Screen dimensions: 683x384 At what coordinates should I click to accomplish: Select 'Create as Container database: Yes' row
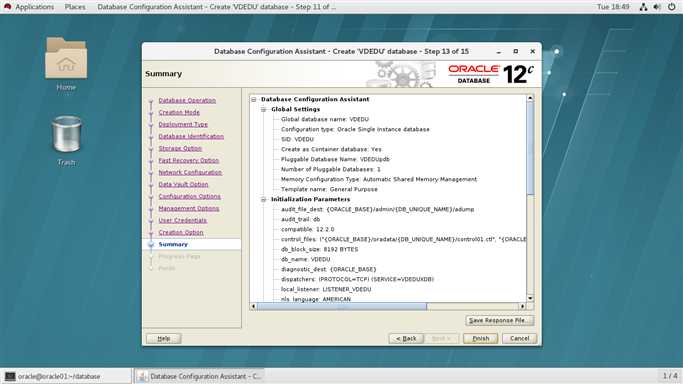pyautogui.click(x=331, y=149)
